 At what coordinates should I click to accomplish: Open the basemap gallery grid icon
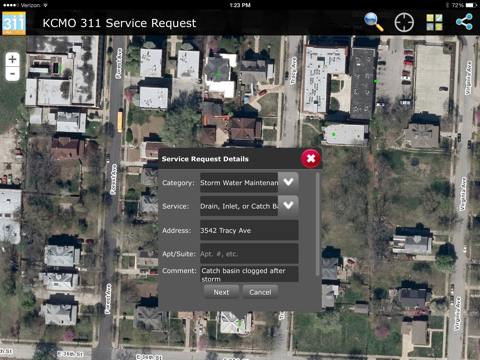click(x=434, y=22)
